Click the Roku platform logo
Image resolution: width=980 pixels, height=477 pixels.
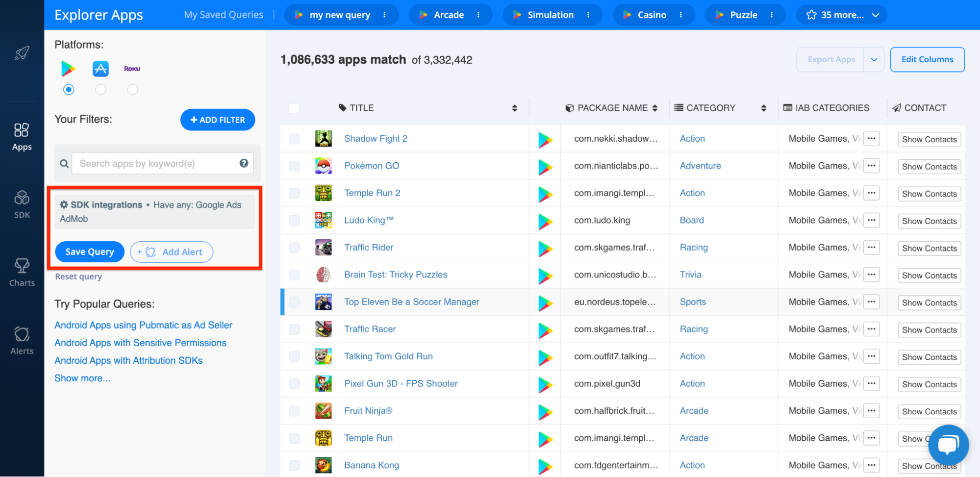[132, 69]
